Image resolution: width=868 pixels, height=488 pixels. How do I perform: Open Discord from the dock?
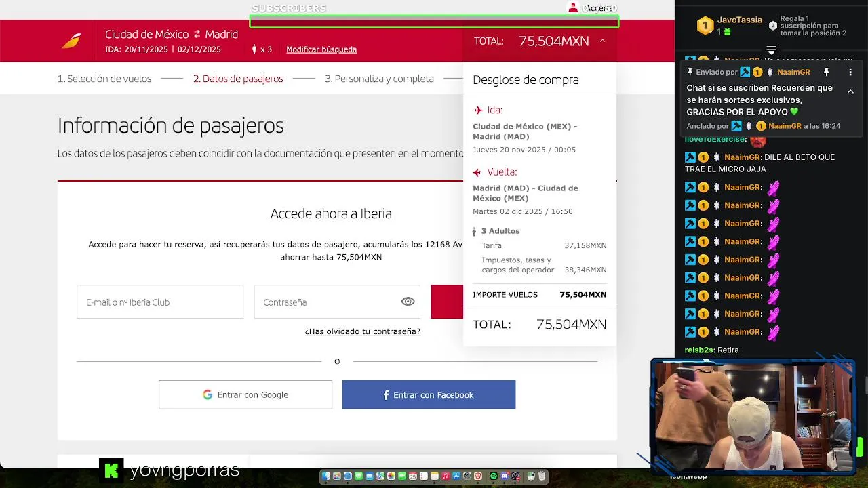tap(505, 476)
